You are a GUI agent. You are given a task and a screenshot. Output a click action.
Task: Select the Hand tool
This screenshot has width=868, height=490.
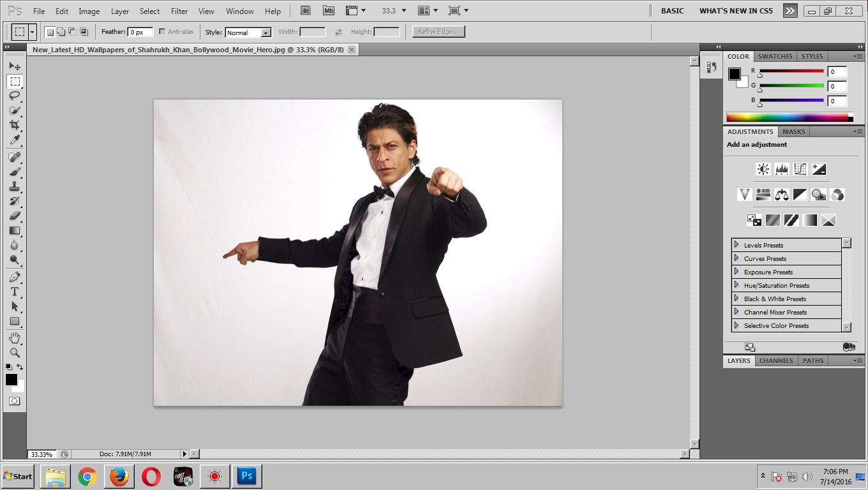[14, 337]
